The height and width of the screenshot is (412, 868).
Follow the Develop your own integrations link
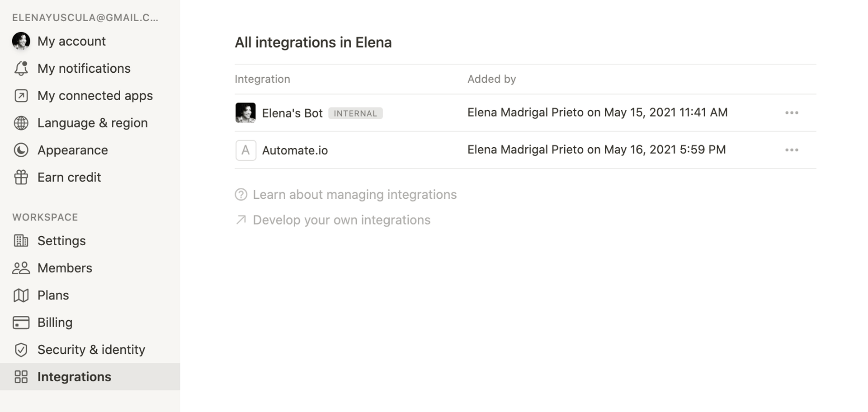click(x=341, y=220)
